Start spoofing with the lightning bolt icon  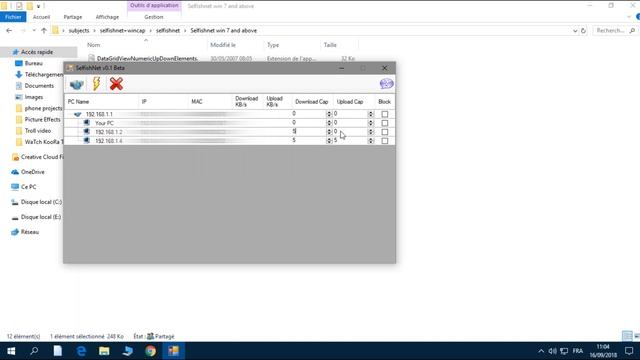click(96, 84)
